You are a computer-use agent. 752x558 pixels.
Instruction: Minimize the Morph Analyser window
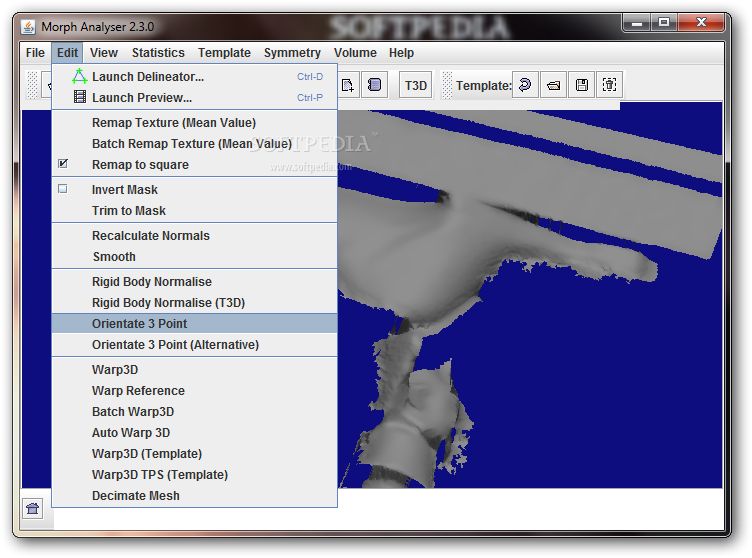click(637, 22)
